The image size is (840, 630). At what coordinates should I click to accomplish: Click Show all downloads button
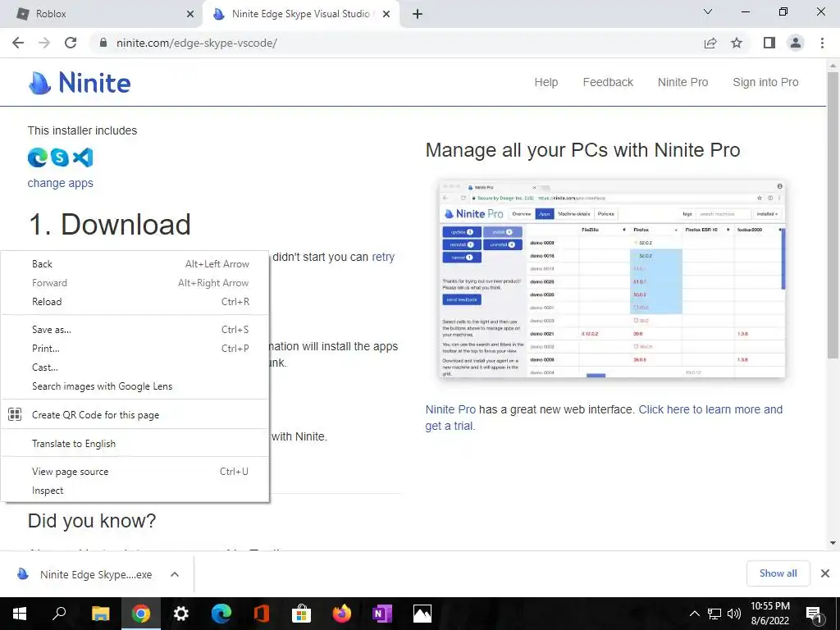pos(778,573)
